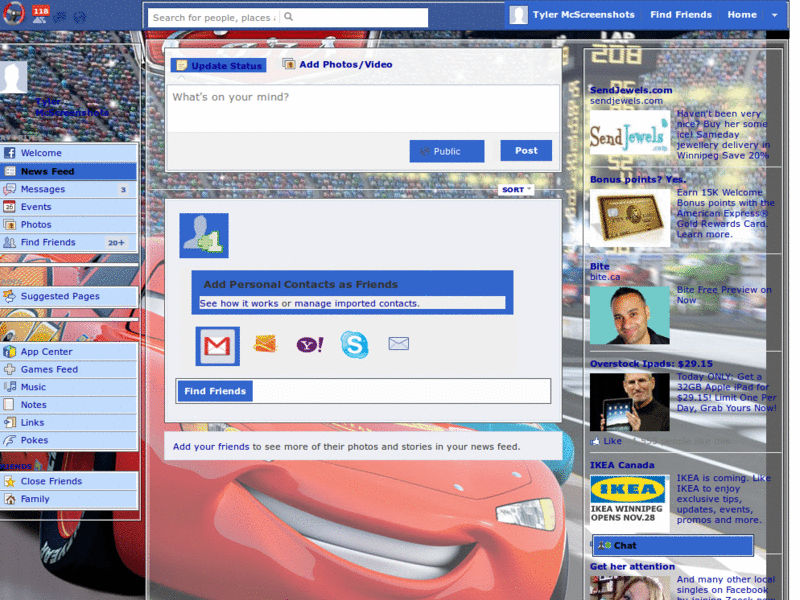Click the Skype contact import icon
Viewport: 800px width, 600px height.
pyautogui.click(x=354, y=344)
